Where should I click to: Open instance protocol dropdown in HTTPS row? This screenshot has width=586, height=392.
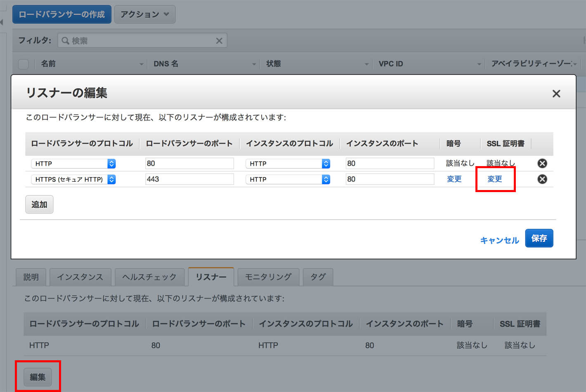tap(288, 179)
